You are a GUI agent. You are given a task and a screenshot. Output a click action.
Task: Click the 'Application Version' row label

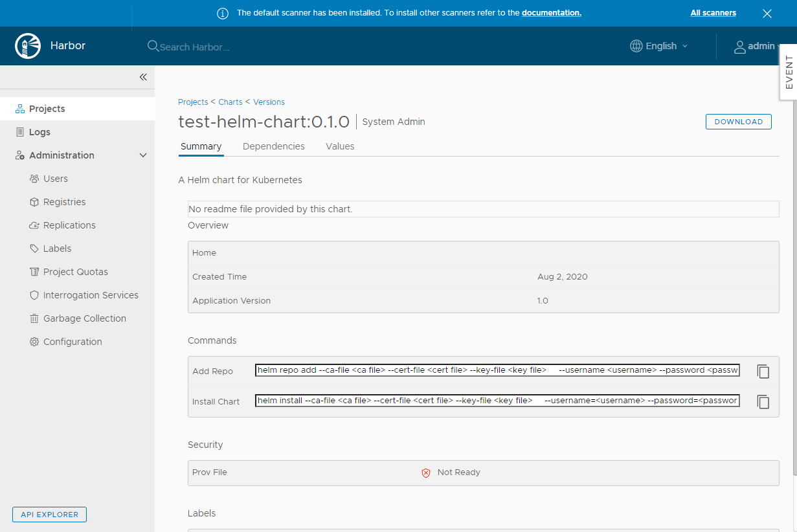(x=231, y=301)
